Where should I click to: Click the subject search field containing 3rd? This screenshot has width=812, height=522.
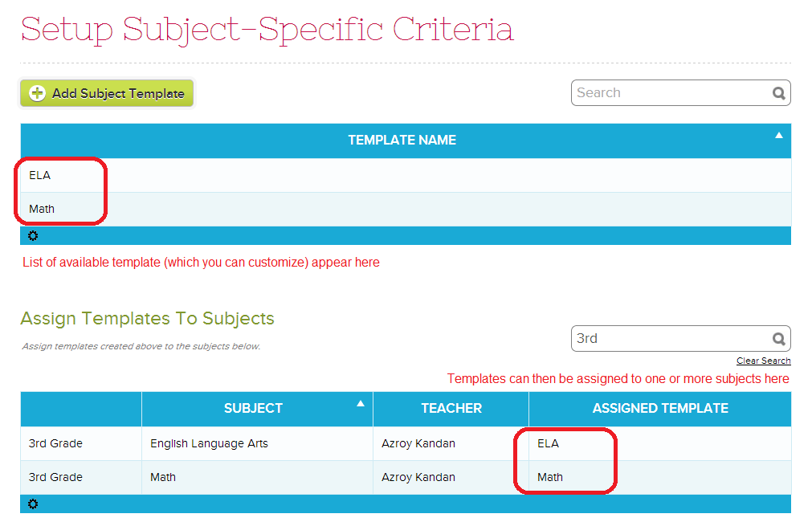pyautogui.click(x=671, y=338)
